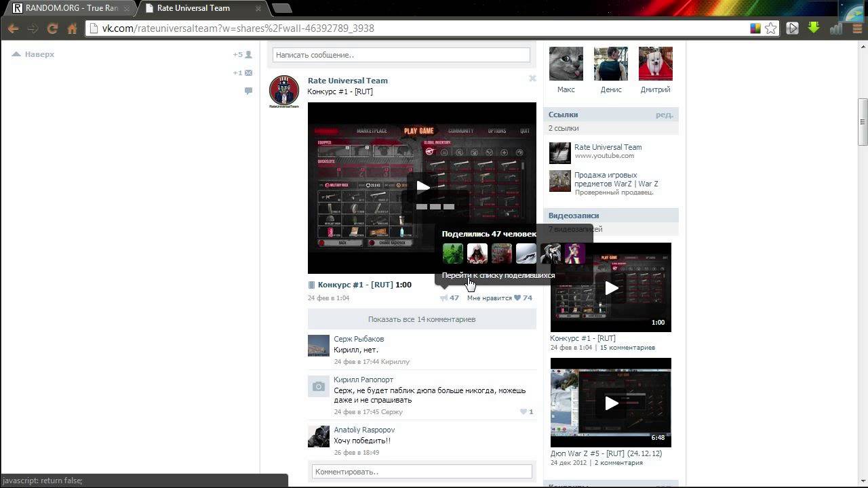The image size is (868, 488).
Task: Click the play-button extension icon
Action: coord(792,28)
